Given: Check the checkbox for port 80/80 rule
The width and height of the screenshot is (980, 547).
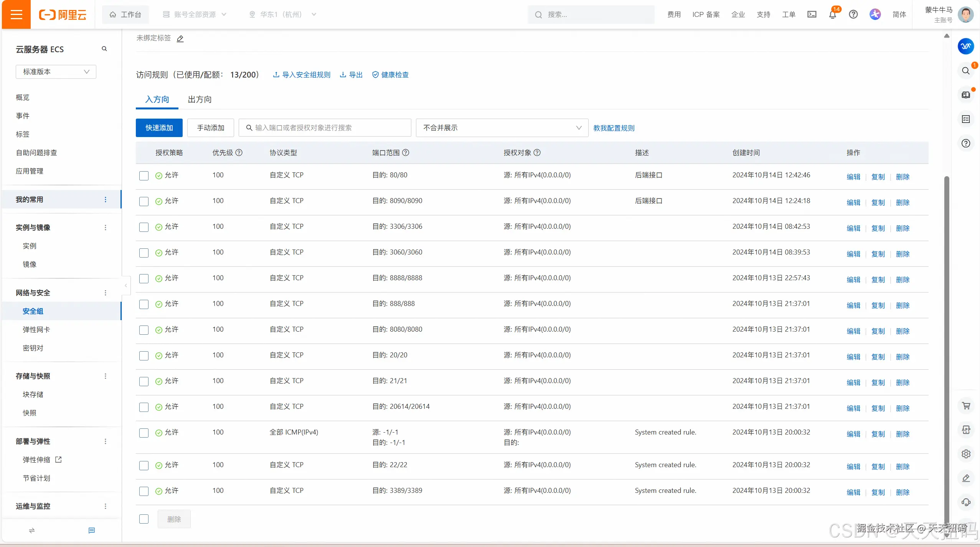Looking at the screenshot, I should [x=144, y=176].
